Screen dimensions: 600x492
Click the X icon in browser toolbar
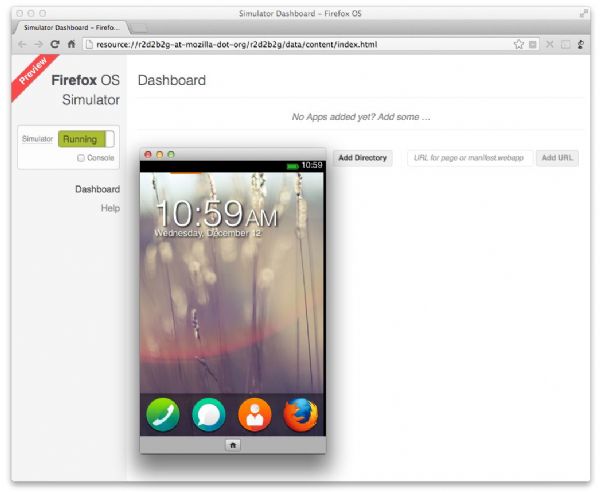click(549, 44)
